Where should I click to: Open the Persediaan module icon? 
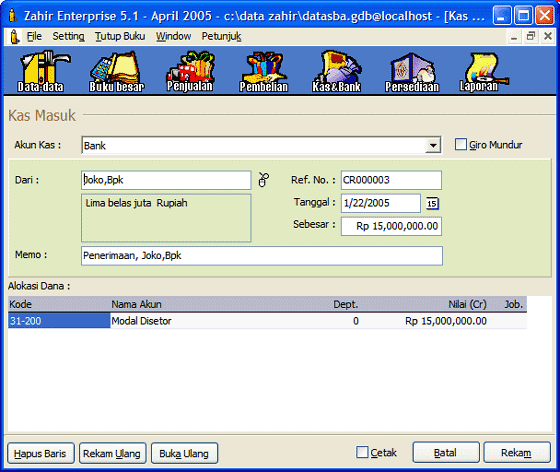click(412, 72)
